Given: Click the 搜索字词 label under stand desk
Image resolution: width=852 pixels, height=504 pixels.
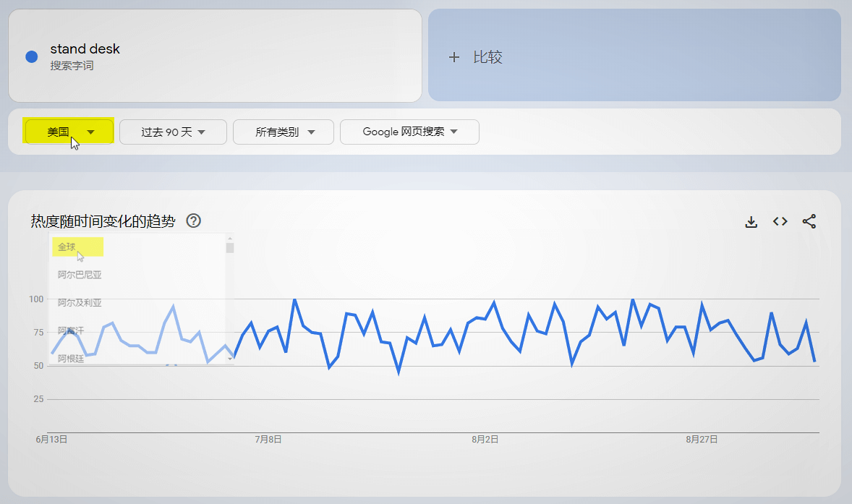Looking at the screenshot, I should point(72,66).
